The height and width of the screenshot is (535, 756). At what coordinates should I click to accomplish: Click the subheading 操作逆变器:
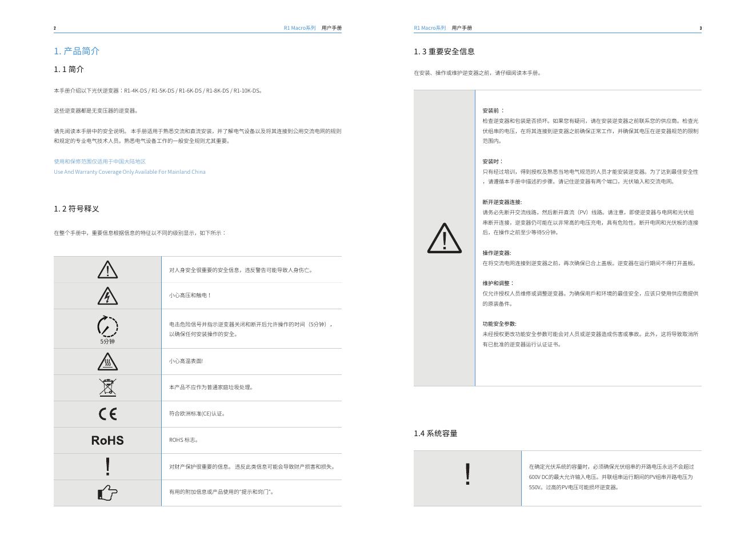click(x=497, y=253)
